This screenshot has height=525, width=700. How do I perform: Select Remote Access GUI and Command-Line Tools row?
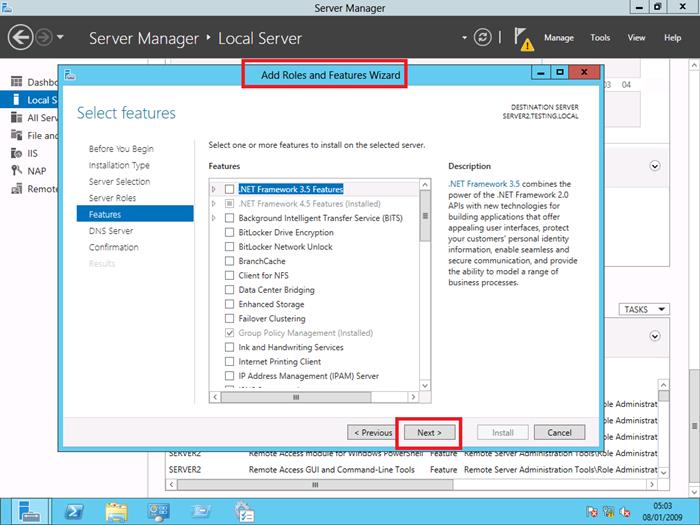point(413,470)
